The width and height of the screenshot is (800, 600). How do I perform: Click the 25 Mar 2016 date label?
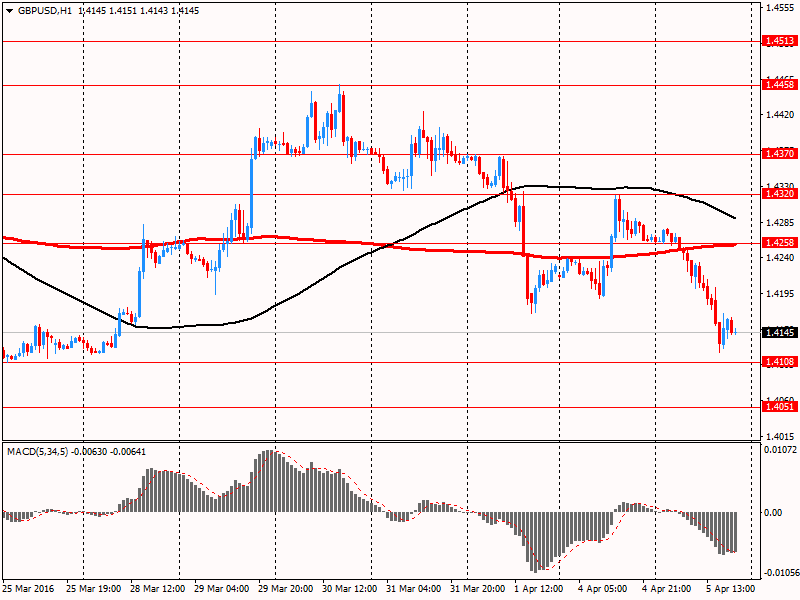point(30,589)
